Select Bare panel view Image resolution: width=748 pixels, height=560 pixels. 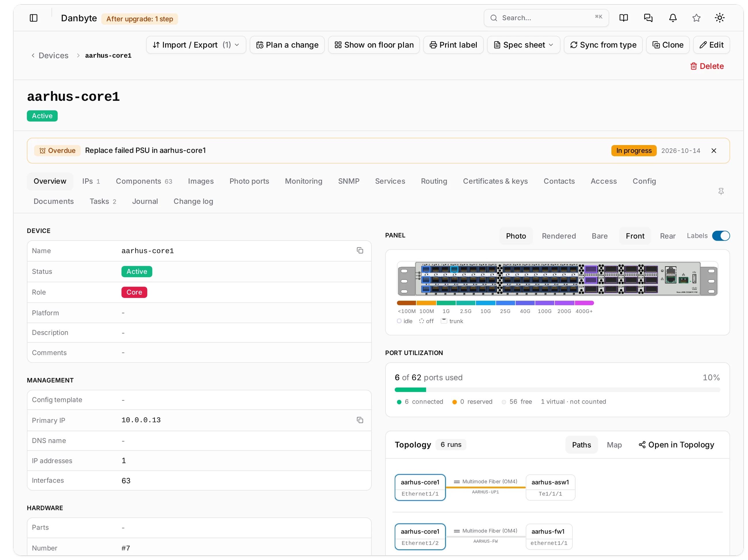point(600,236)
